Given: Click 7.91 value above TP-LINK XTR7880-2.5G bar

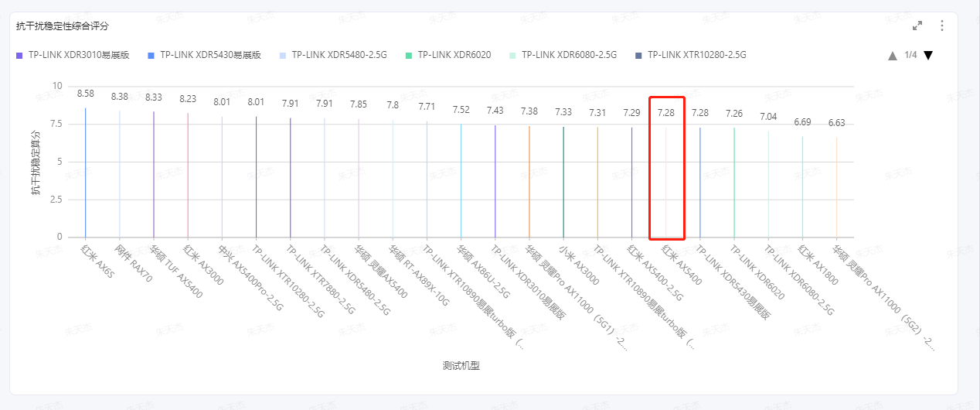Looking at the screenshot, I should pos(290,104).
